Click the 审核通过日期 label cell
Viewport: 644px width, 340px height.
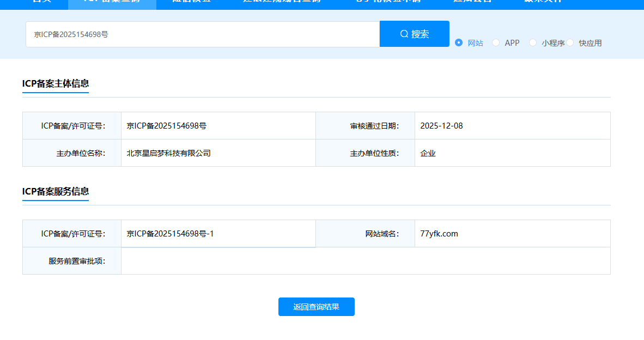click(365, 126)
